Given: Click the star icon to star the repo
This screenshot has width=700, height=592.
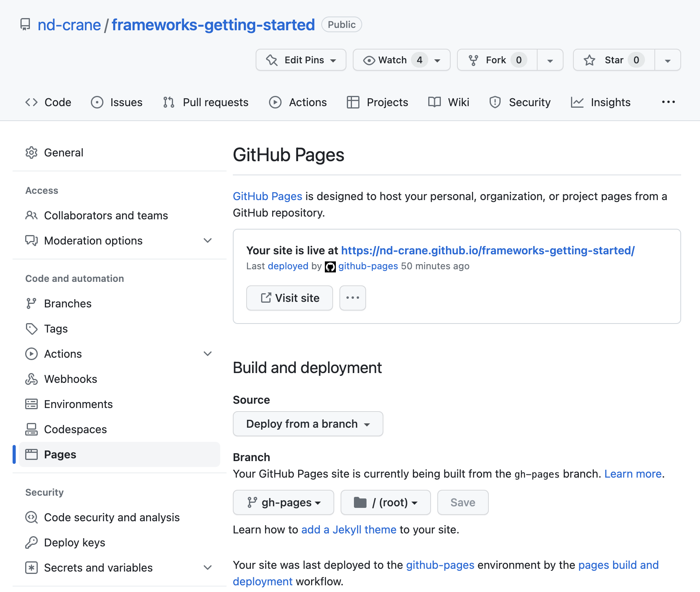Looking at the screenshot, I should coord(589,60).
